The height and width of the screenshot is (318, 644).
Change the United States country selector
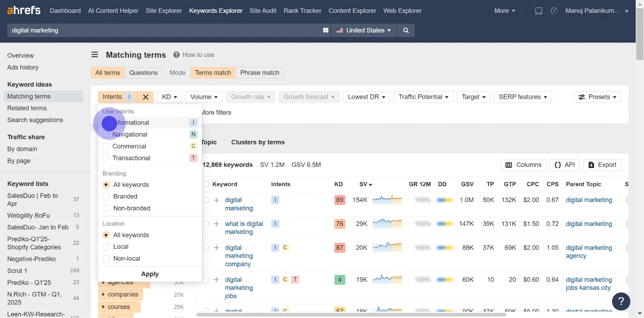pyautogui.click(x=363, y=30)
